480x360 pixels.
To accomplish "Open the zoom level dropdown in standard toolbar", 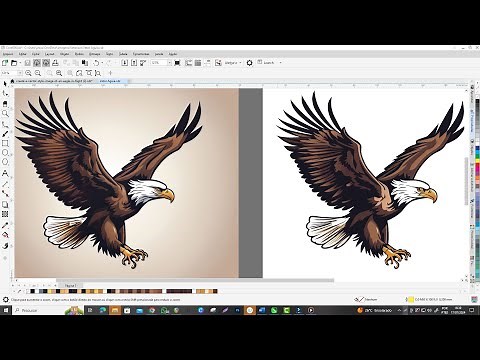I will (169, 63).
